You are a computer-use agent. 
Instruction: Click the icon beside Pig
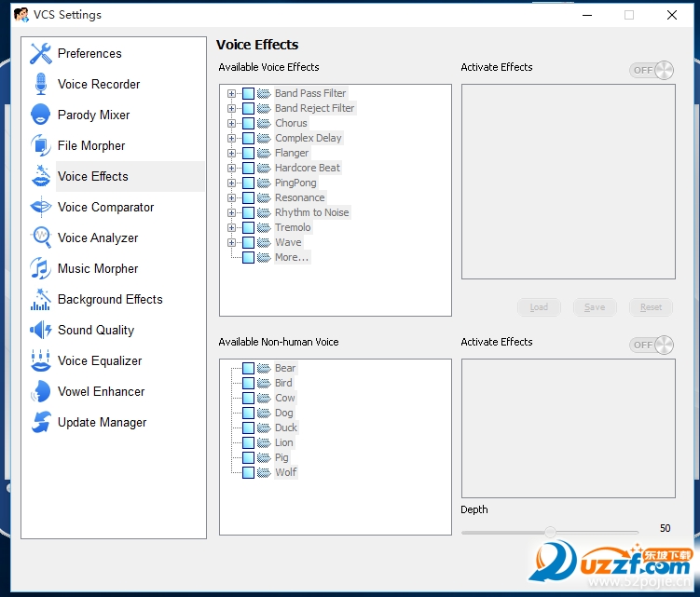pos(264,458)
